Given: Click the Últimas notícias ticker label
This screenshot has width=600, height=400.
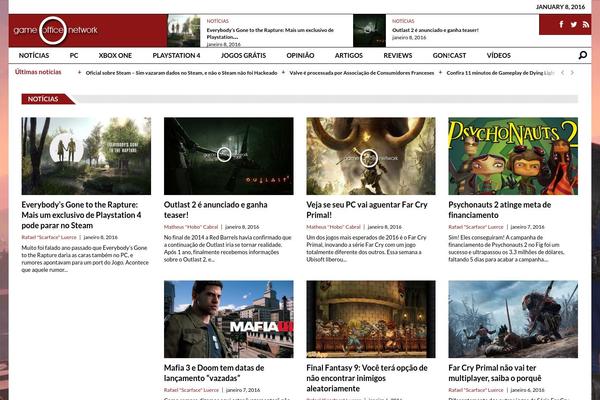Looking at the screenshot, I should [x=38, y=72].
